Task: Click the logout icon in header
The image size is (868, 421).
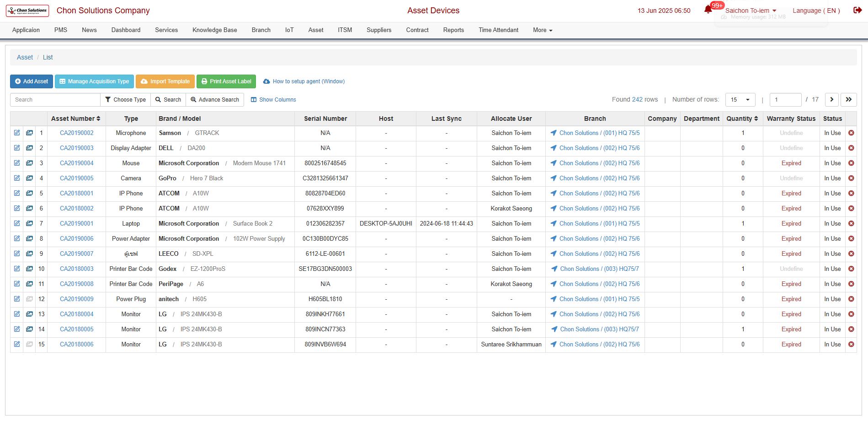Action: click(x=857, y=10)
